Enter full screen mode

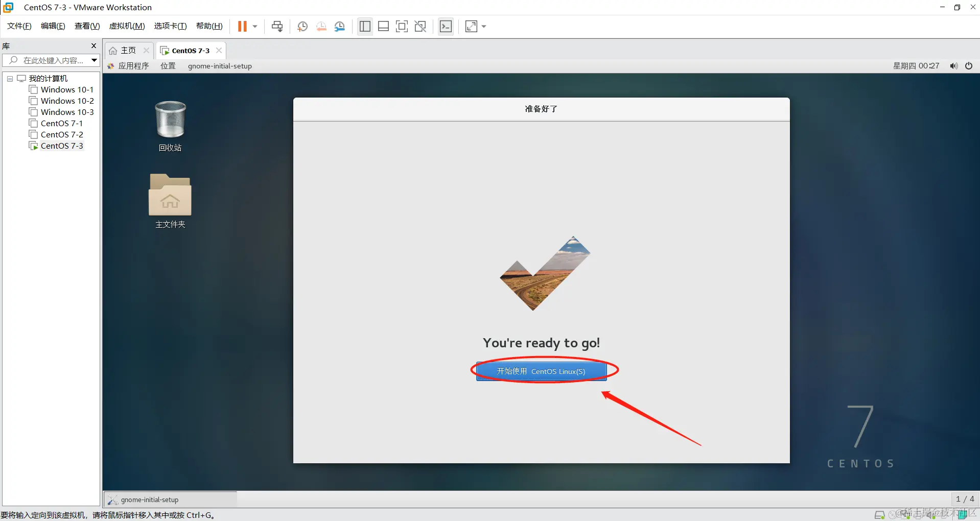pos(402,27)
